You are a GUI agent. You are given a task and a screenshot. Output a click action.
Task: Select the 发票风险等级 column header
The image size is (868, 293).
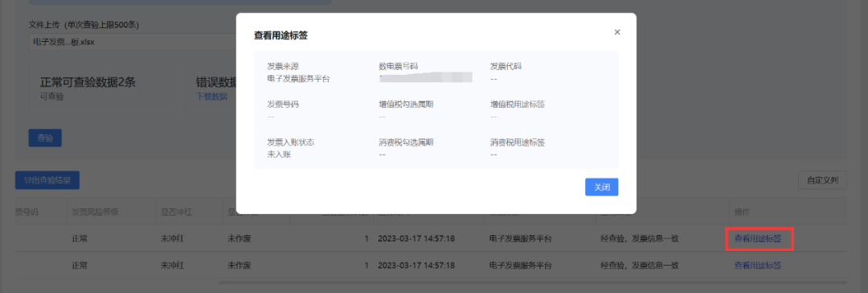coord(95,213)
